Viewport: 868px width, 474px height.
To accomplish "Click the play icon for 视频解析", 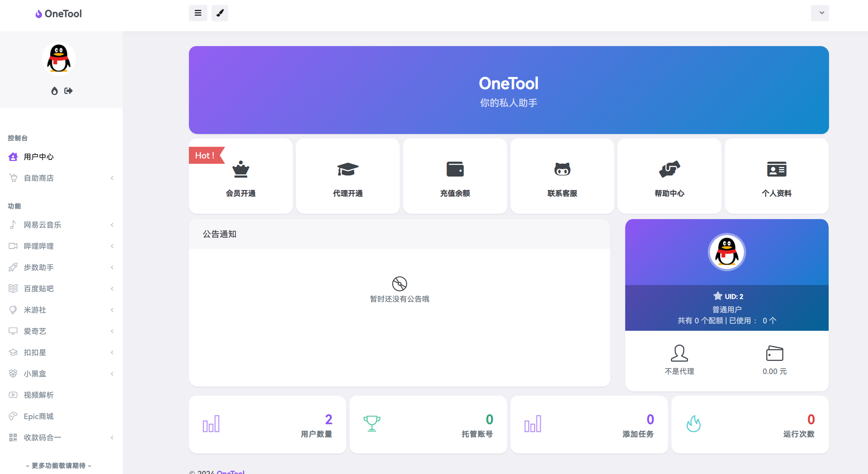I will pyautogui.click(x=13, y=395).
